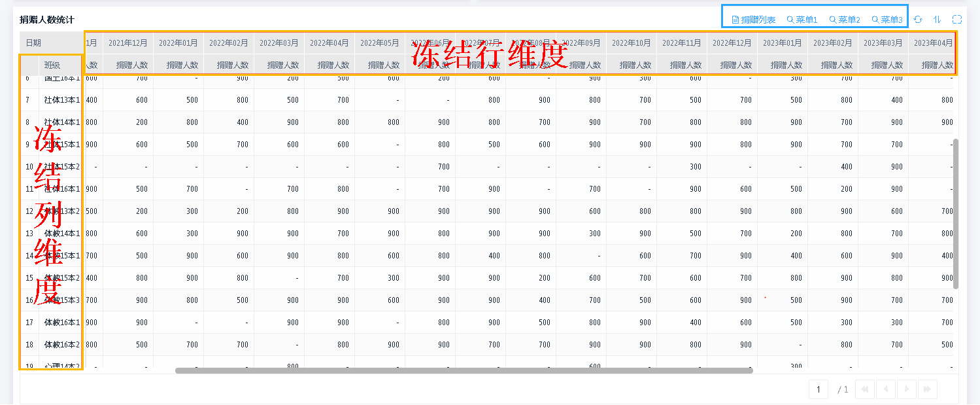Click the 体教16本2 row label
The width and height of the screenshot is (980, 405).
click(61, 345)
